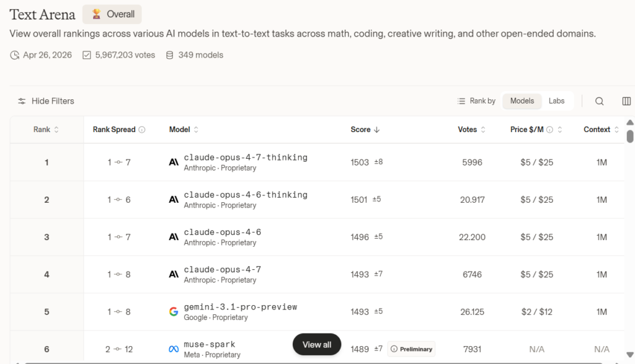Click votes value 22,200
Image resolution: width=635 pixels, height=364 pixels.
(472, 237)
